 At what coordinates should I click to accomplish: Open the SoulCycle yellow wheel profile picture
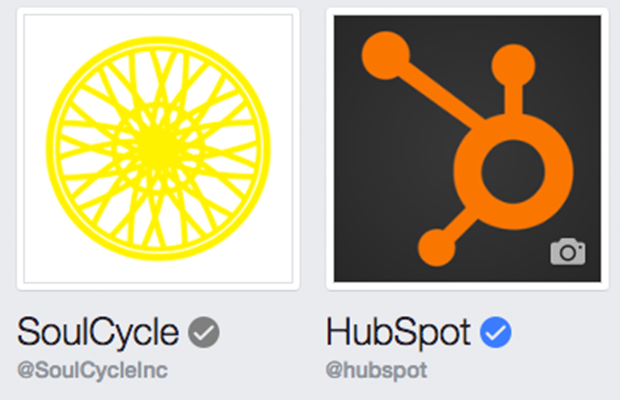point(158,149)
